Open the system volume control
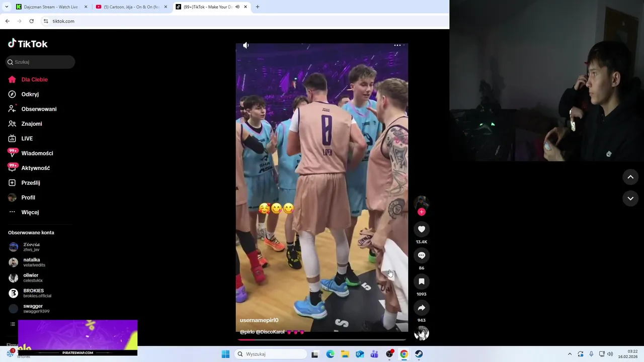This screenshot has height=362, width=644. (610, 354)
